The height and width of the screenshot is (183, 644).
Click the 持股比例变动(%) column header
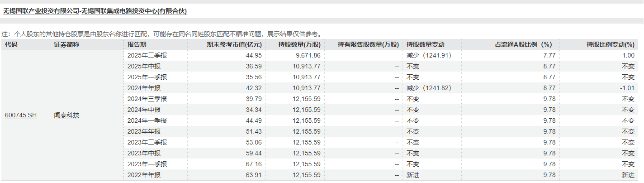tap(610, 44)
